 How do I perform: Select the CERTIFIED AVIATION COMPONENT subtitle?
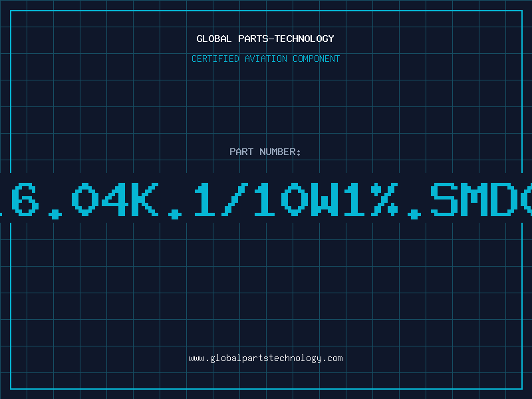click(265, 59)
